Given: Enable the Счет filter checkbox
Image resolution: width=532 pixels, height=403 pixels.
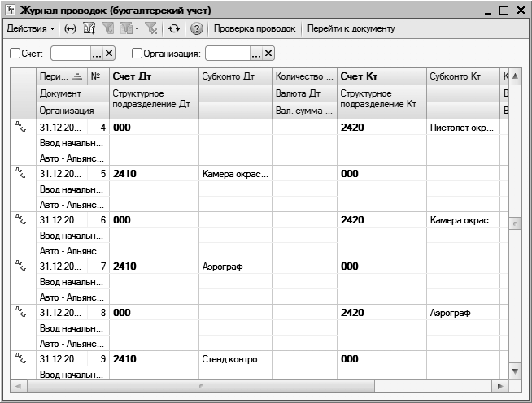Looking at the screenshot, I should point(15,54).
